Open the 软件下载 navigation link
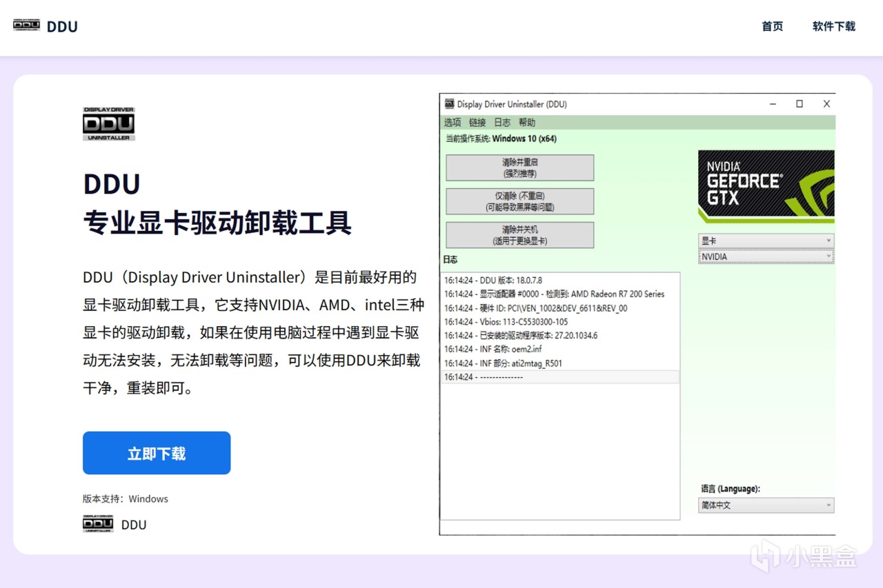The image size is (883, 588). click(834, 26)
